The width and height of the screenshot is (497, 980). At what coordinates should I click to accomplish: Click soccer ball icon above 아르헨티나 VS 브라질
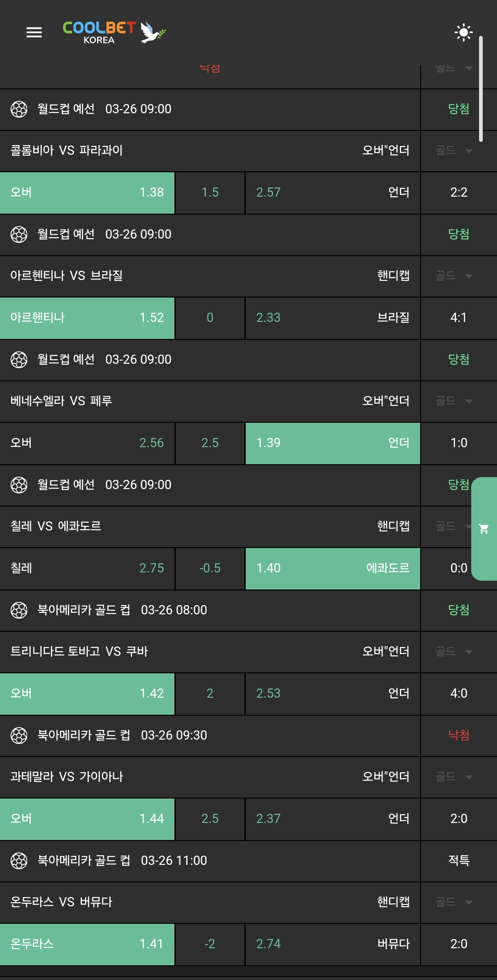pos(19,234)
